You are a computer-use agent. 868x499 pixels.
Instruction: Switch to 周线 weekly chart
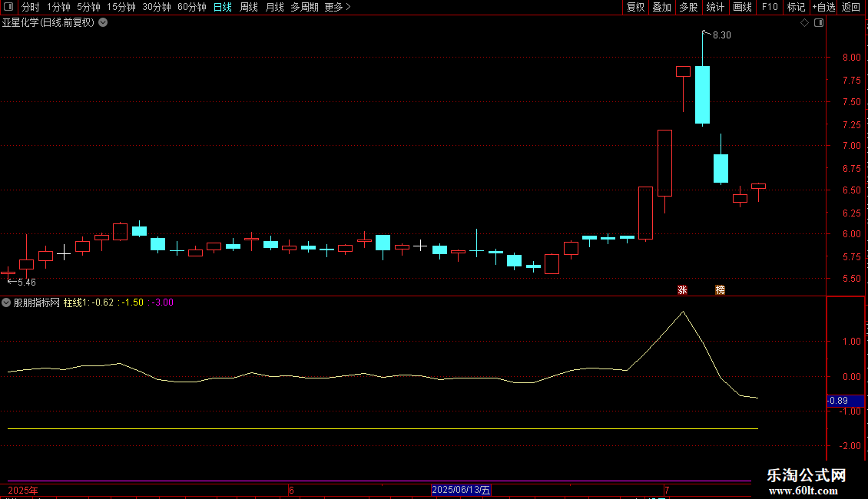click(x=249, y=7)
